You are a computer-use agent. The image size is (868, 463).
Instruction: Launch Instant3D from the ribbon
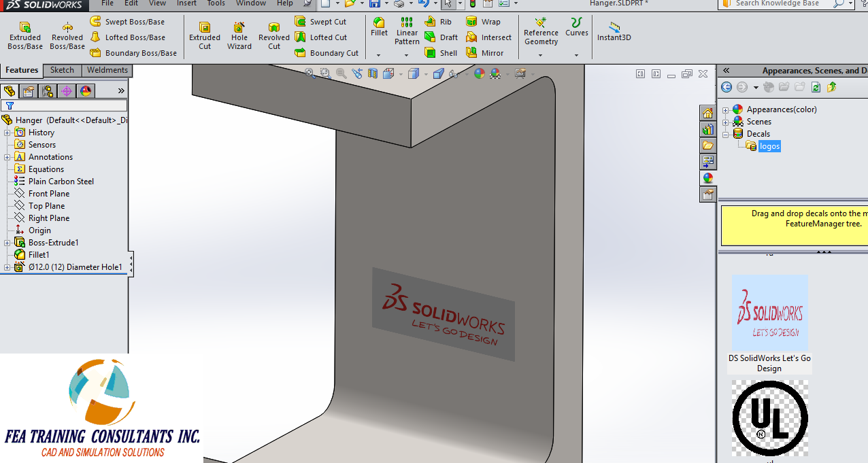click(x=613, y=32)
